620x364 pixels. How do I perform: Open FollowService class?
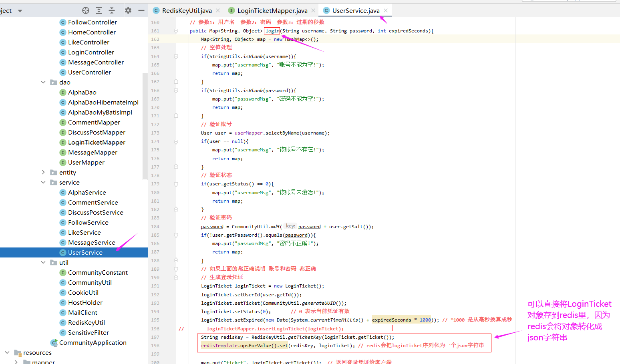click(x=88, y=222)
